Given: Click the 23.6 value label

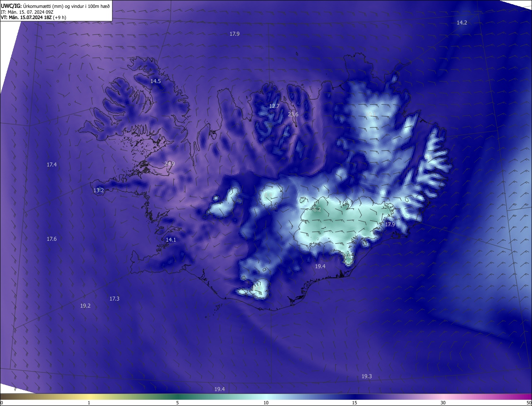Looking at the screenshot, I should coord(293,114).
